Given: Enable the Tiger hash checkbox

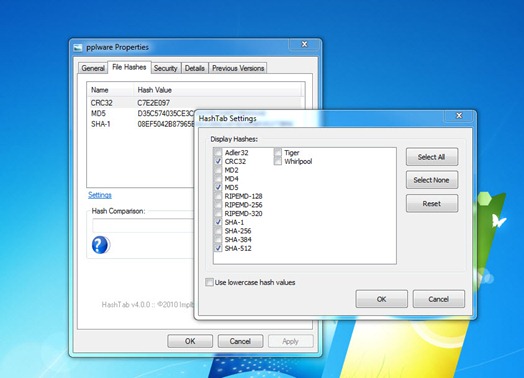Looking at the screenshot, I should (x=278, y=153).
